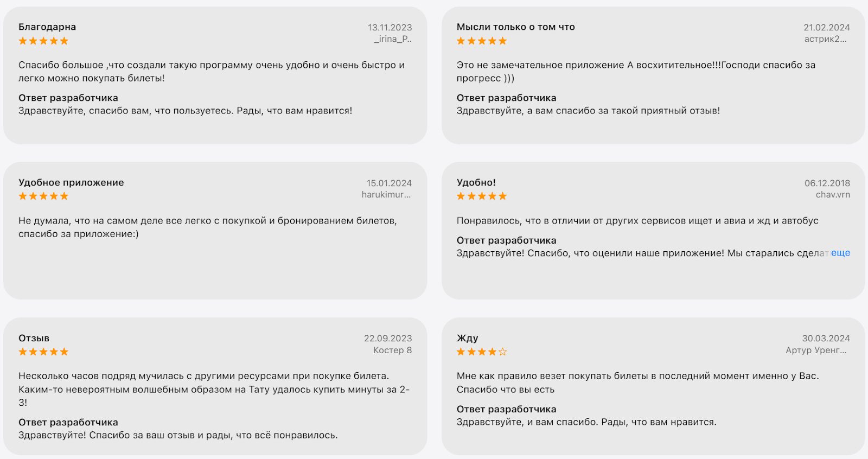Open reviewer profile "_irina_P.."

tap(392, 39)
